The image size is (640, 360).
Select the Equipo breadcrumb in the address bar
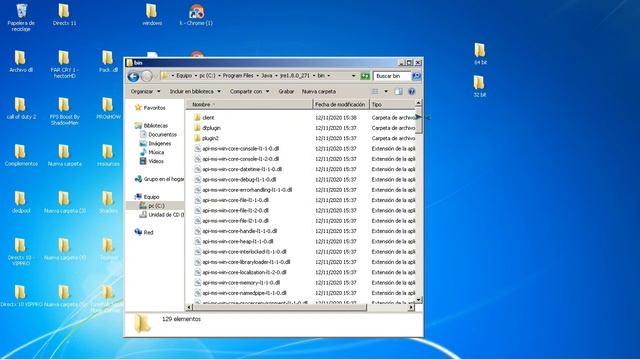click(x=184, y=76)
